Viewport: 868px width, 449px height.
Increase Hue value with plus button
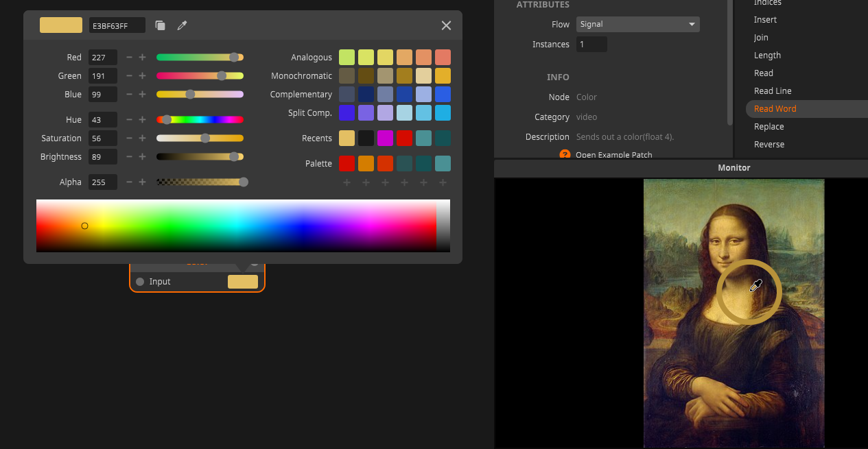point(142,120)
